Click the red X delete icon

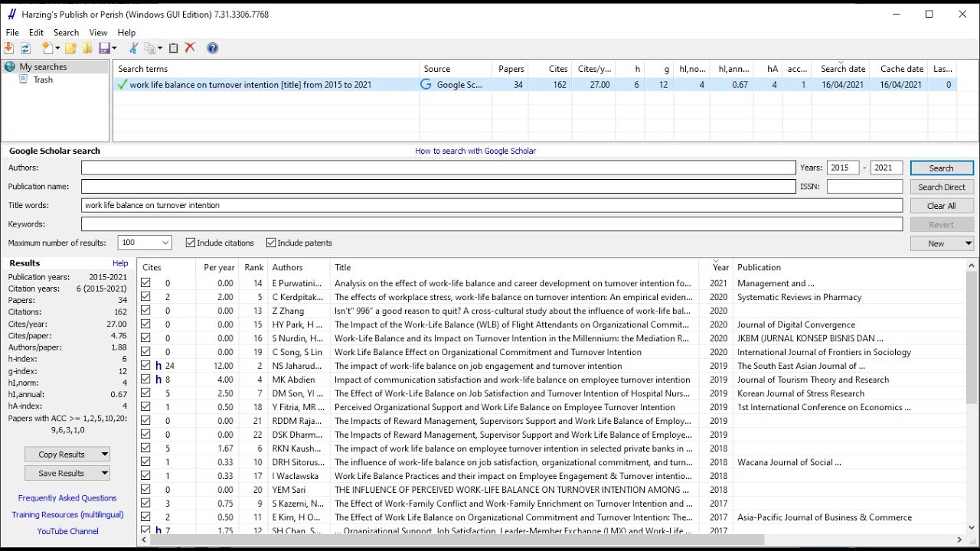190,48
